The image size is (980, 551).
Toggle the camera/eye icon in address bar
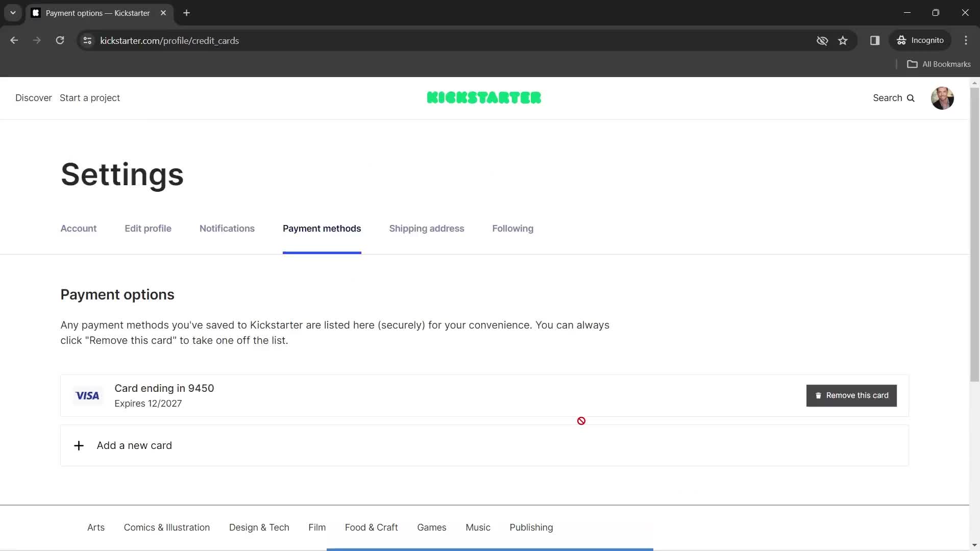click(x=822, y=40)
